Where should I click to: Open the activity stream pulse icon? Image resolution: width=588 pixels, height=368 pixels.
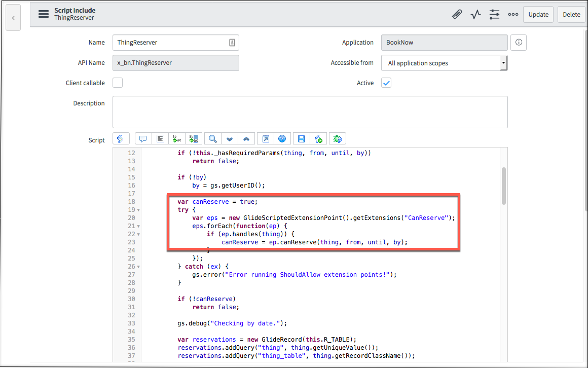click(x=475, y=15)
